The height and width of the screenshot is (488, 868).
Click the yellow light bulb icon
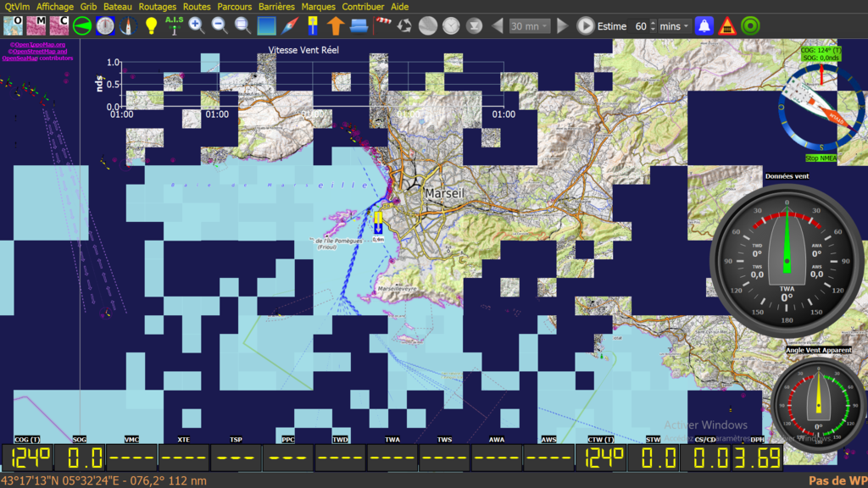(x=151, y=26)
